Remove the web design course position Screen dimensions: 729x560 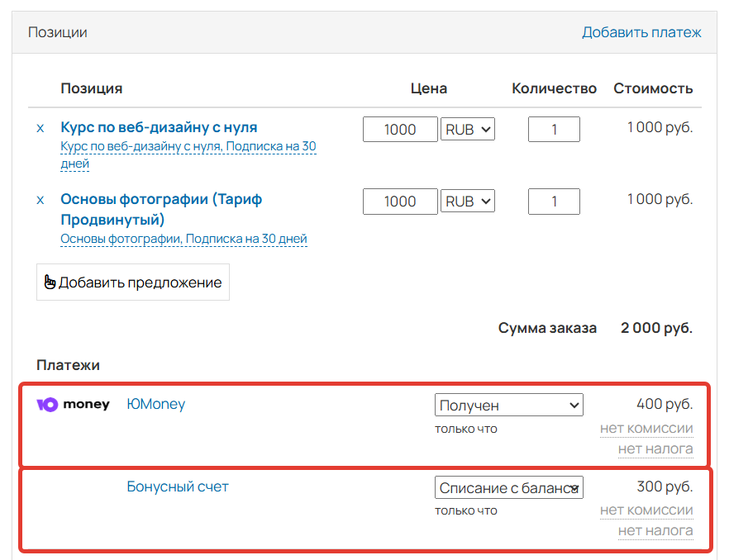point(40,129)
